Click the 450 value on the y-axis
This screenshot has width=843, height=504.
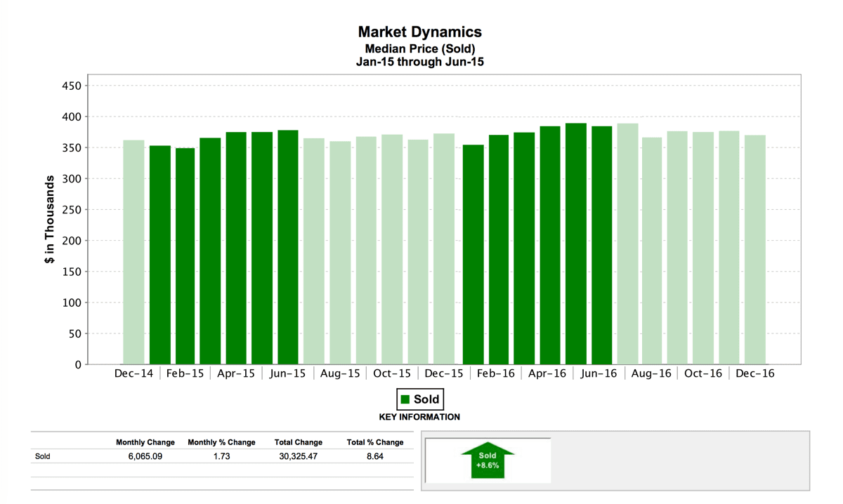pyautogui.click(x=73, y=86)
